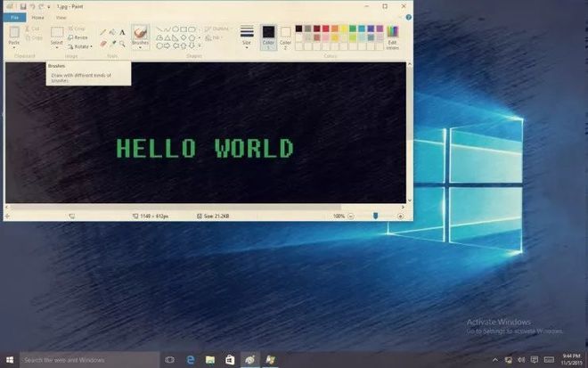The image size is (588, 368).
Task: Select the Fill with color bucket tool
Action: coord(112,32)
